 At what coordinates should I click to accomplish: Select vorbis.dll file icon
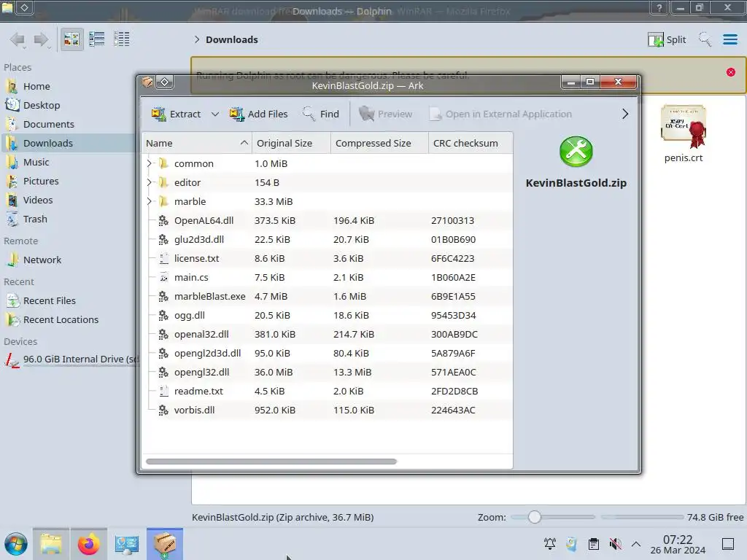point(163,411)
